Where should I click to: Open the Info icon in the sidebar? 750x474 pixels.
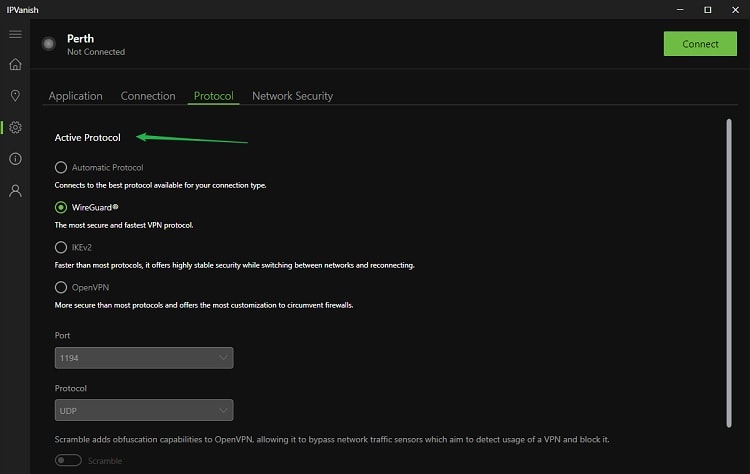point(15,159)
